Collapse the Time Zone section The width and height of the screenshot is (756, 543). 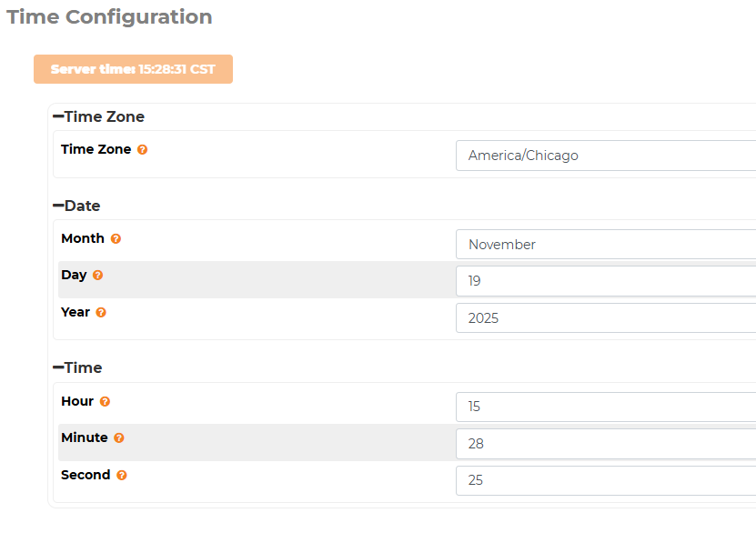pos(58,116)
